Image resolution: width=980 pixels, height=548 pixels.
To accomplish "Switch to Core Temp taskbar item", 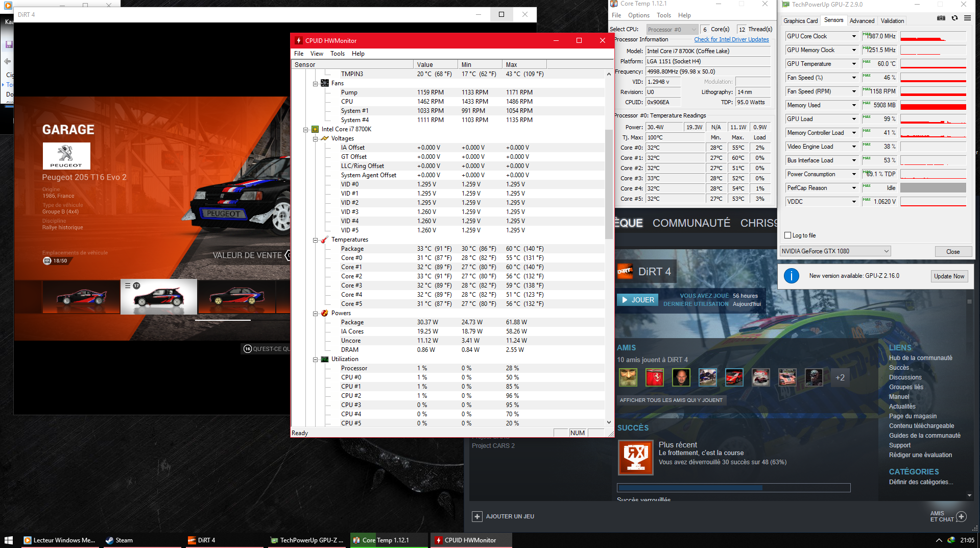I will pyautogui.click(x=389, y=540).
